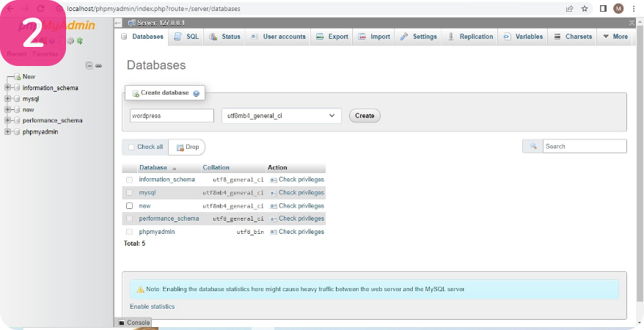Click the browser share page icon
Image resolution: width=644 pixels, height=330 pixels.
[570, 9]
